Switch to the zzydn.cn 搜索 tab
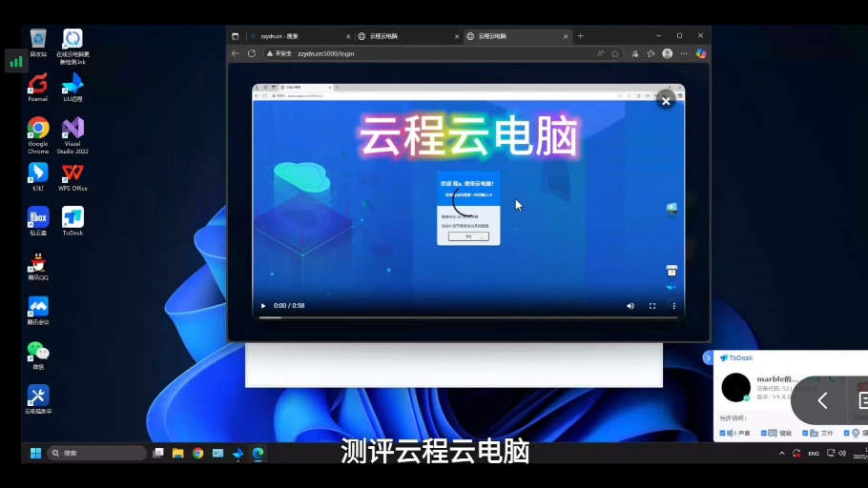 coord(299,36)
